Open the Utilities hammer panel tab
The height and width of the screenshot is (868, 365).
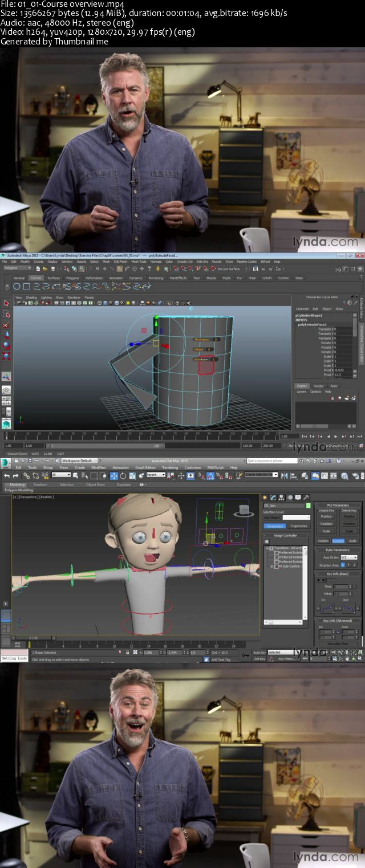[x=306, y=497]
